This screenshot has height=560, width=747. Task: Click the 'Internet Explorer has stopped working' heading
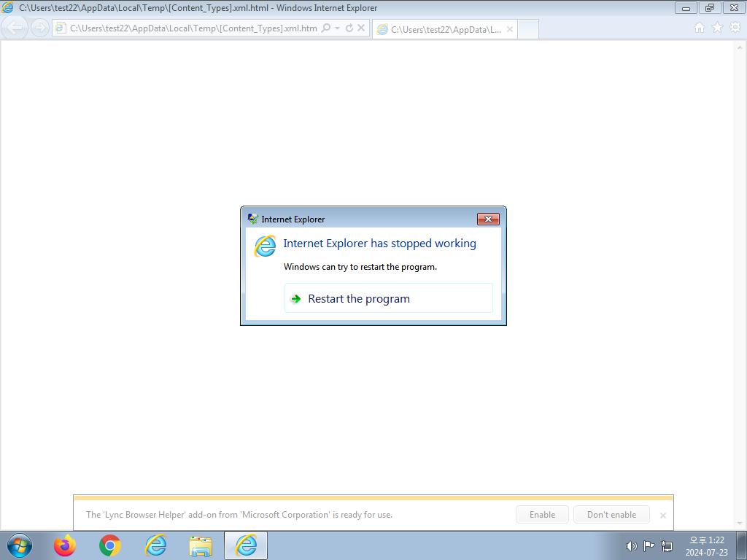coord(379,244)
